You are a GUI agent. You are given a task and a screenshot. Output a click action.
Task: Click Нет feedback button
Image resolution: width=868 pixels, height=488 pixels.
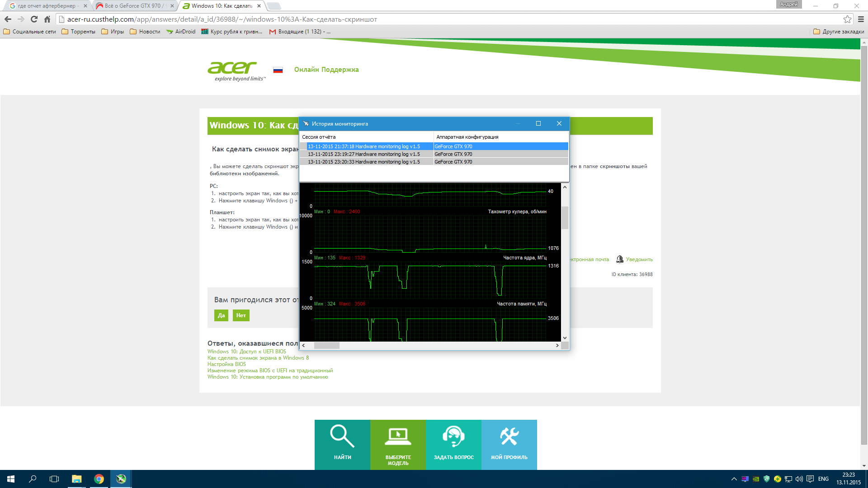tap(241, 315)
